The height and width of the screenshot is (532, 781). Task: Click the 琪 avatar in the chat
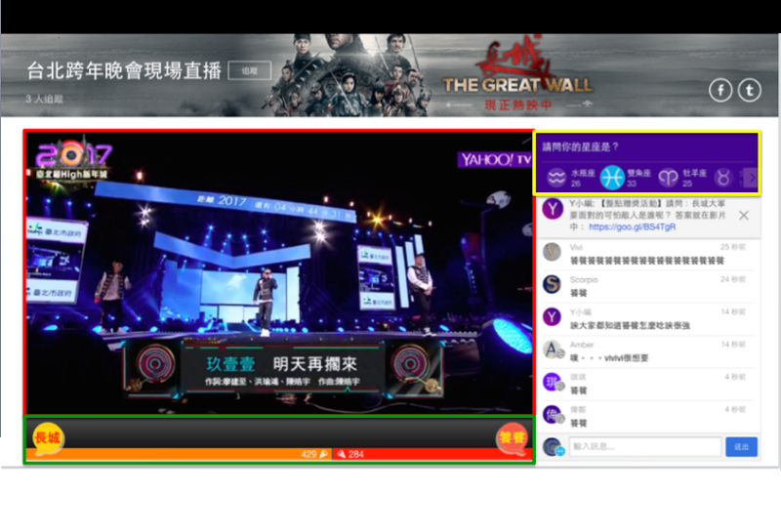click(553, 382)
